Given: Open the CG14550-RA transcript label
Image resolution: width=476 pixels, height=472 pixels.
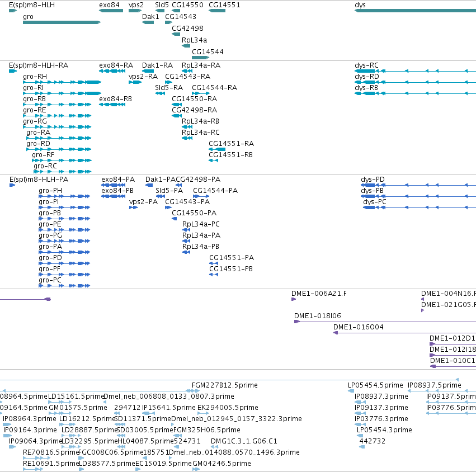Looking at the screenshot, I should pos(194,99).
